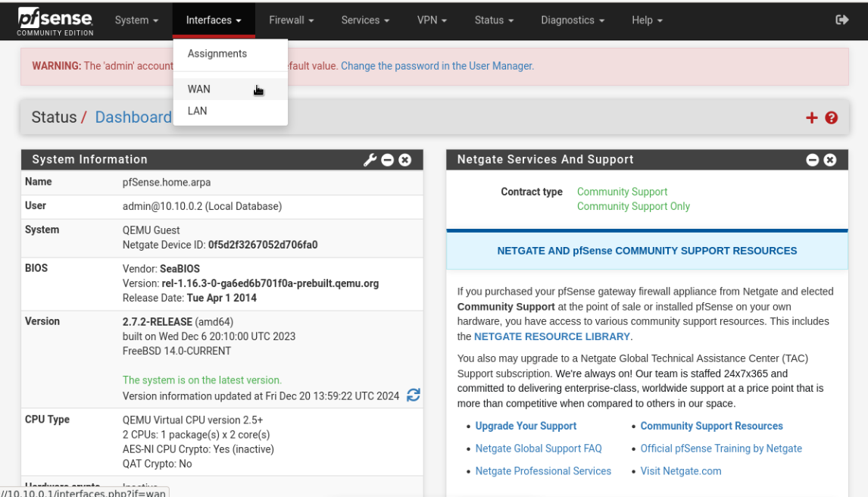Click the Upgrade Your Support link
The image size is (868, 497).
[x=526, y=426]
